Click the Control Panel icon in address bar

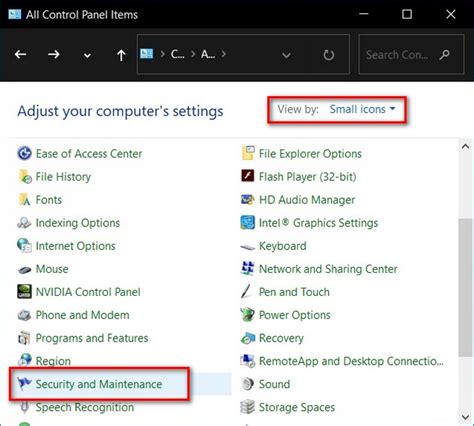[x=147, y=54]
